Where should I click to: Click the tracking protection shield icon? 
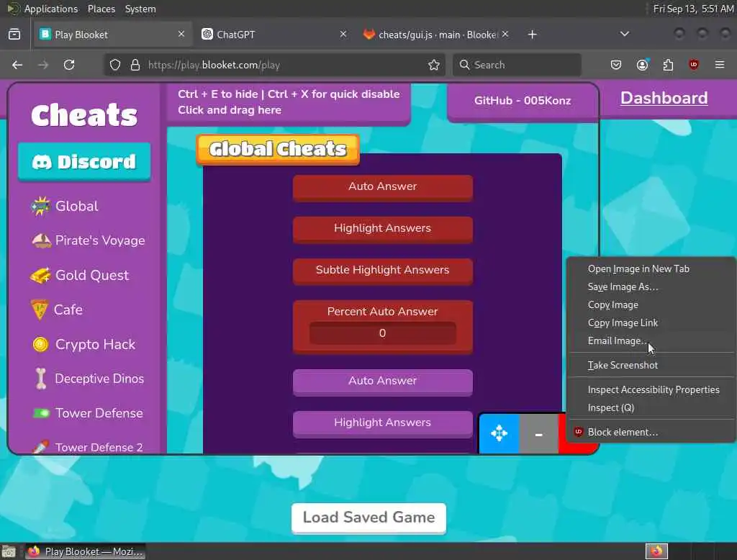(115, 65)
